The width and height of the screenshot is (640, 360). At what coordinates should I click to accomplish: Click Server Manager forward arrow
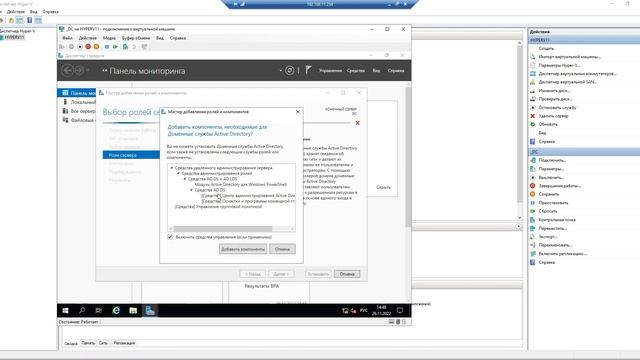click(79, 71)
